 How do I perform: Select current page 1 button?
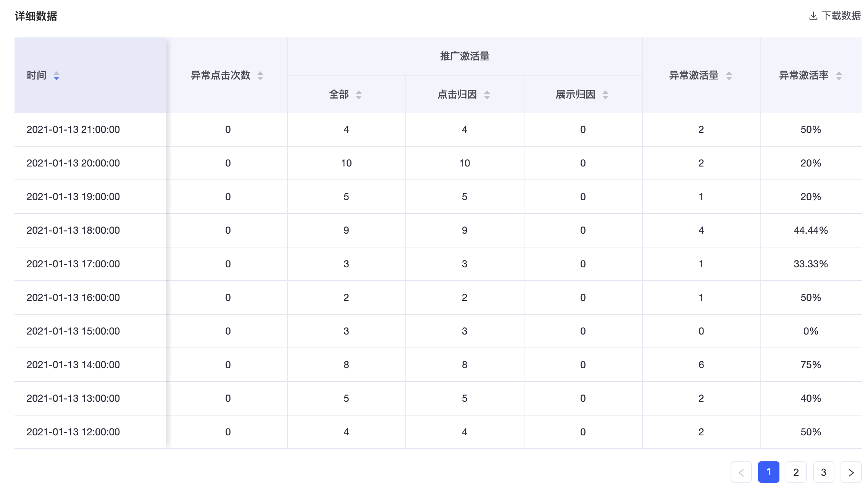click(769, 472)
